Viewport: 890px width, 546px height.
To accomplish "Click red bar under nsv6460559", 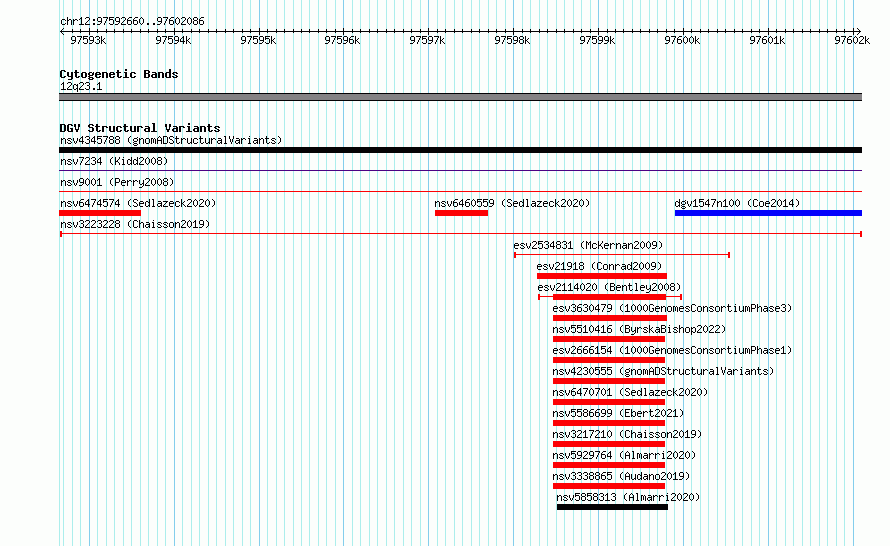I will 461,213.
